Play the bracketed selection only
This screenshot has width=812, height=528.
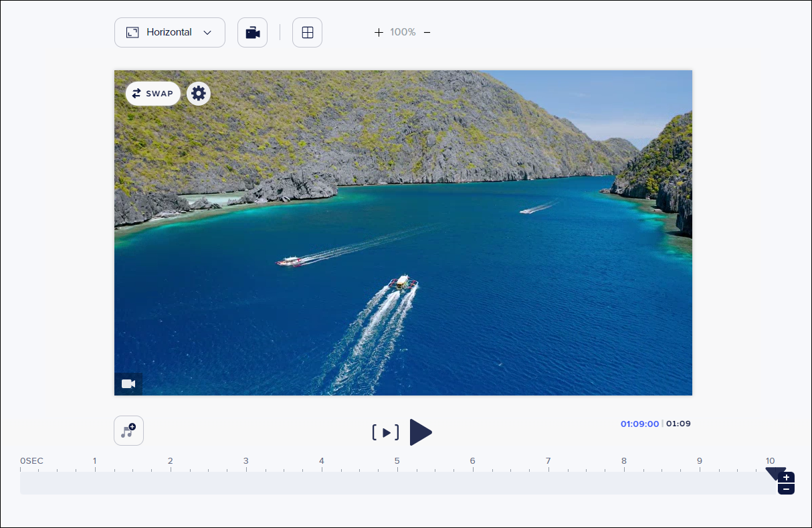[386, 432]
